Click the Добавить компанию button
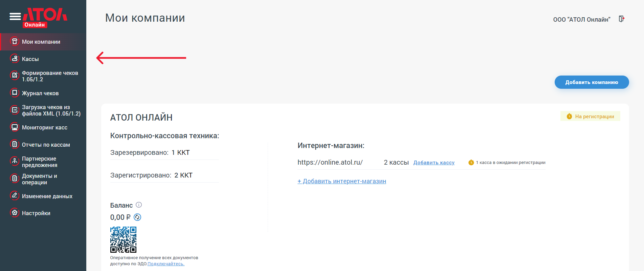This screenshot has width=644, height=271. 592,82
